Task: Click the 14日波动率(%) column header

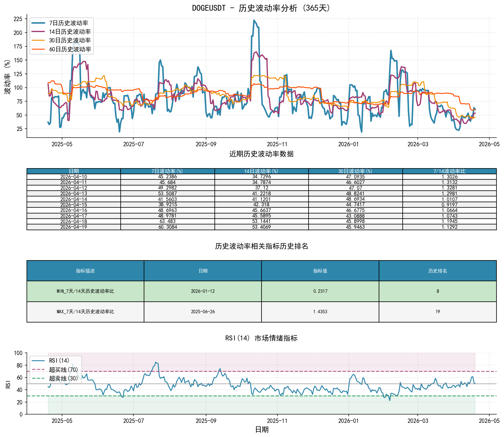Action: click(262, 171)
